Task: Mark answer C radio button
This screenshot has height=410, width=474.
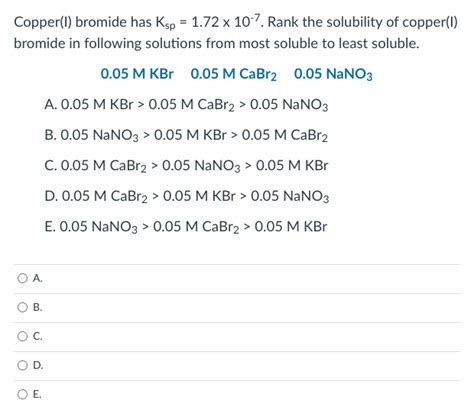Action: pyautogui.click(x=22, y=336)
